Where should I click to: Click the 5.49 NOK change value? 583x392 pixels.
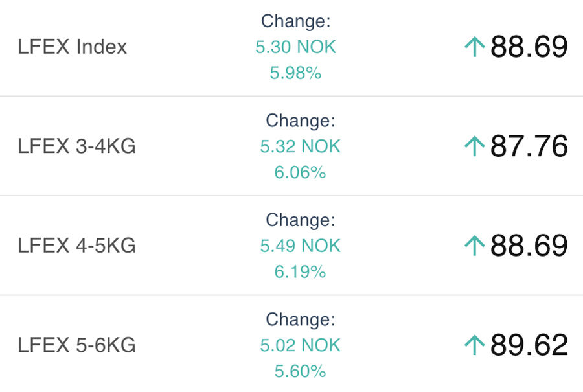click(300, 246)
